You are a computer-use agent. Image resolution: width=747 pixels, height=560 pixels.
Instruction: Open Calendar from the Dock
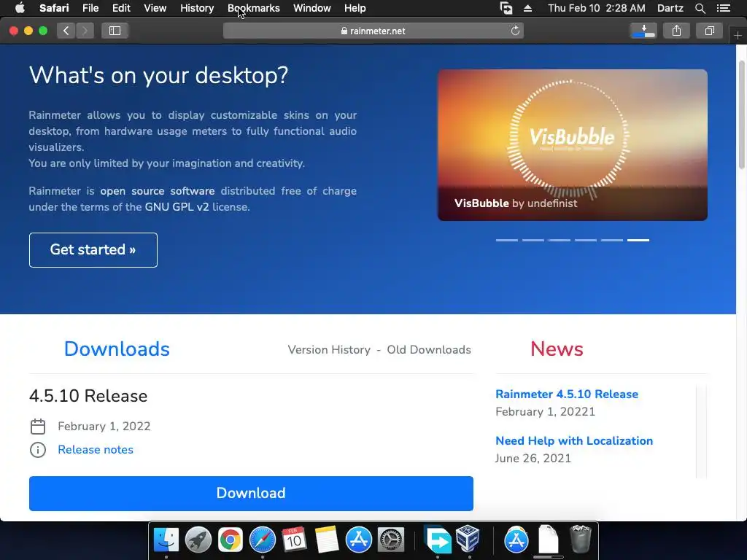(x=294, y=540)
